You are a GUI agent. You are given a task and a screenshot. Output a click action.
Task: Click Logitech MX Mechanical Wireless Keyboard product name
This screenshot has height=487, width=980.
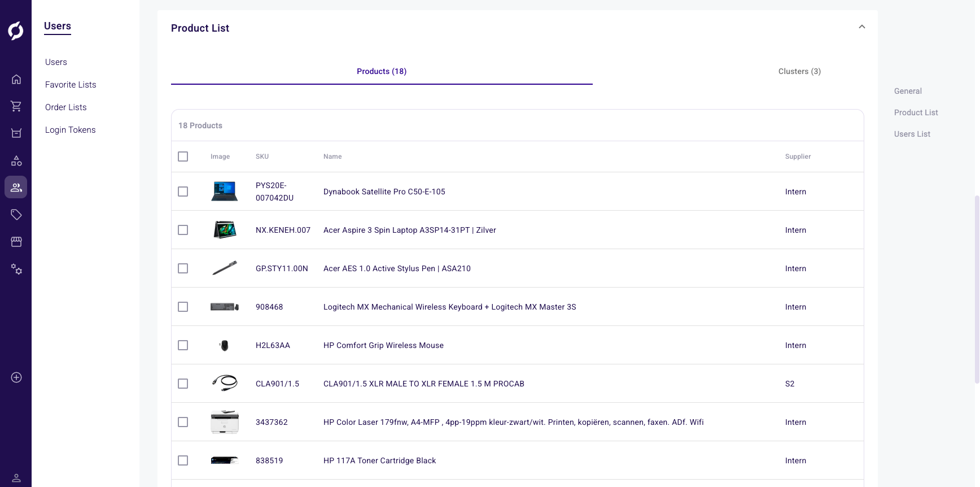[x=449, y=307]
